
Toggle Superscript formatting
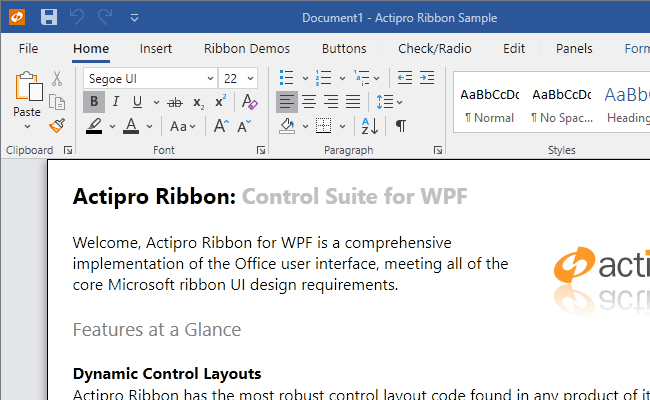coord(221,102)
